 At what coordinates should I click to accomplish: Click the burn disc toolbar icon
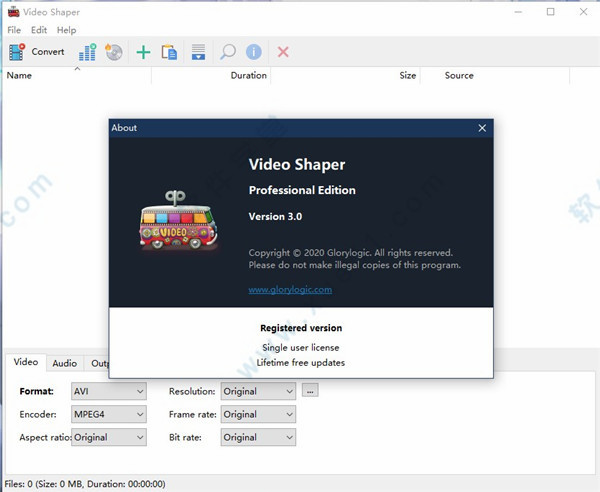pyautogui.click(x=114, y=52)
